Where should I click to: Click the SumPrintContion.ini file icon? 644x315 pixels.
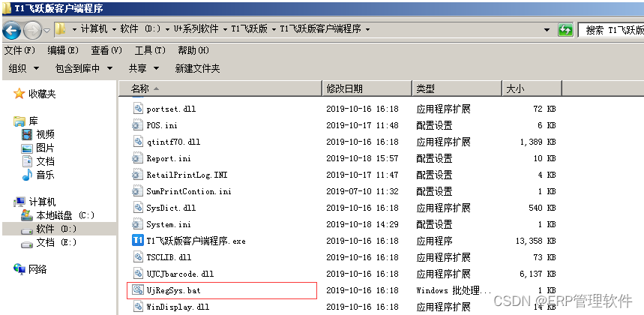point(136,191)
